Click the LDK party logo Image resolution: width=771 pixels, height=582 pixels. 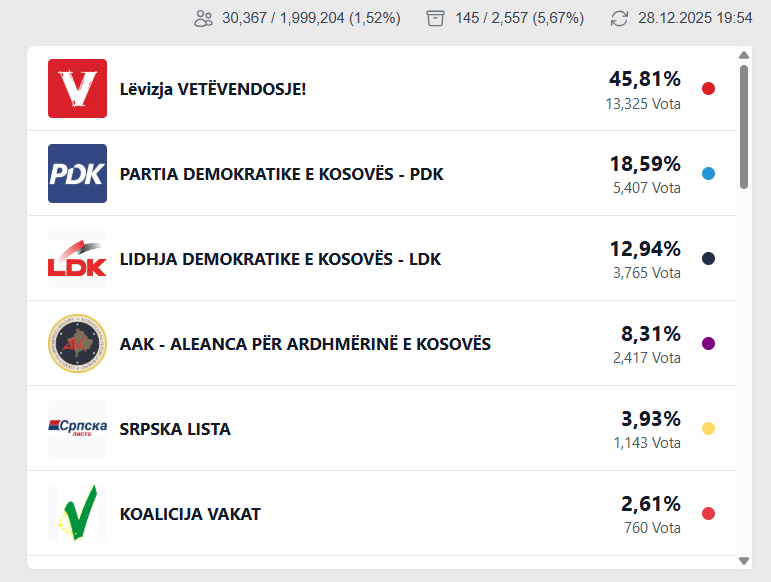tap(77, 258)
